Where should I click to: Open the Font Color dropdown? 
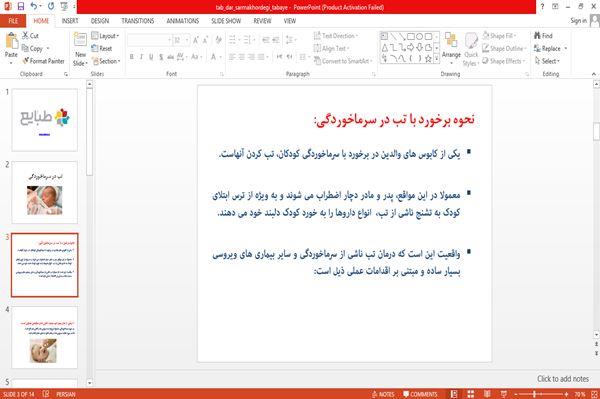coord(220,57)
